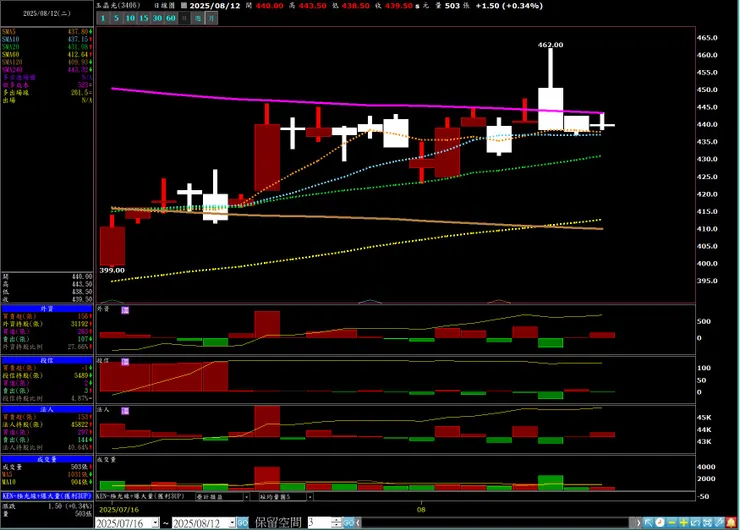Click the 保留空間 value input field
This screenshot has width=740, height=530.
pyautogui.click(x=319, y=522)
